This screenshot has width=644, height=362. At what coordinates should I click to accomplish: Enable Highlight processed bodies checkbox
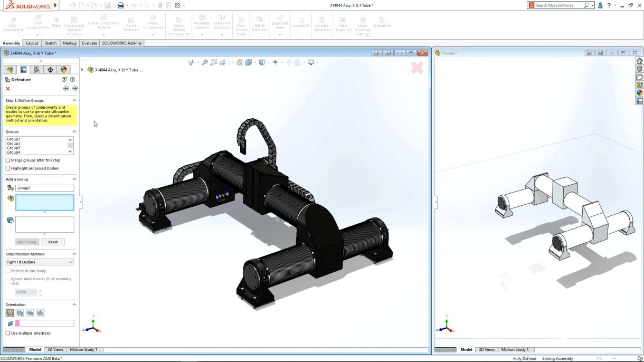[8, 168]
